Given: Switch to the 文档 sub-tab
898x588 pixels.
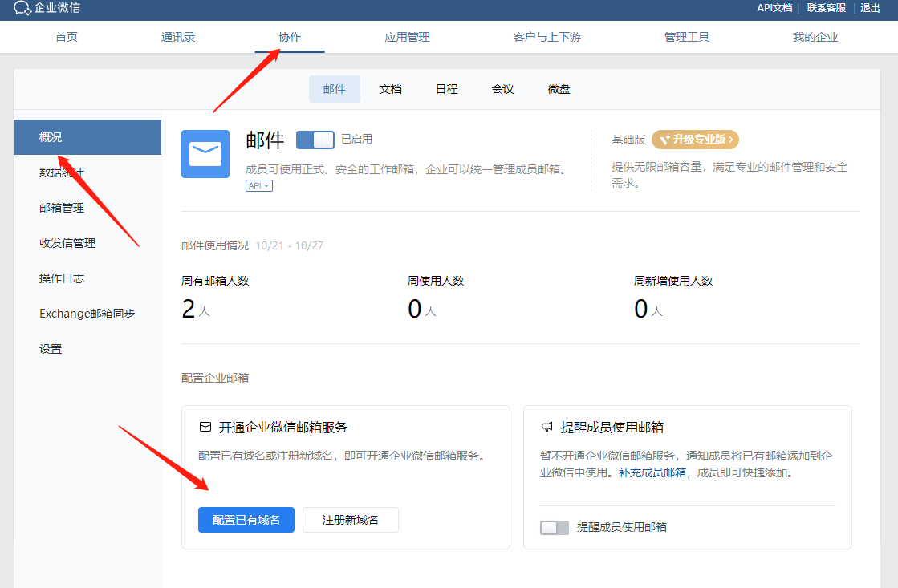Looking at the screenshot, I should pos(391,89).
